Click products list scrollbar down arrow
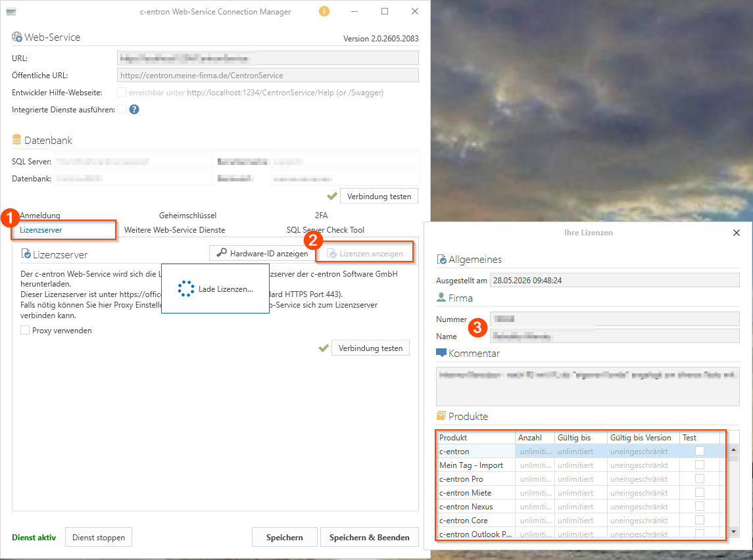 click(733, 531)
